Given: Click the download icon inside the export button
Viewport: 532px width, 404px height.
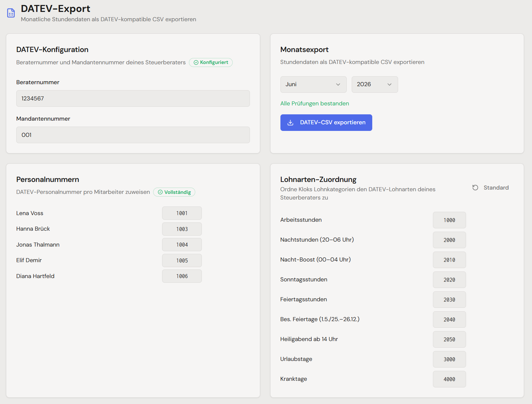Looking at the screenshot, I should pos(290,123).
